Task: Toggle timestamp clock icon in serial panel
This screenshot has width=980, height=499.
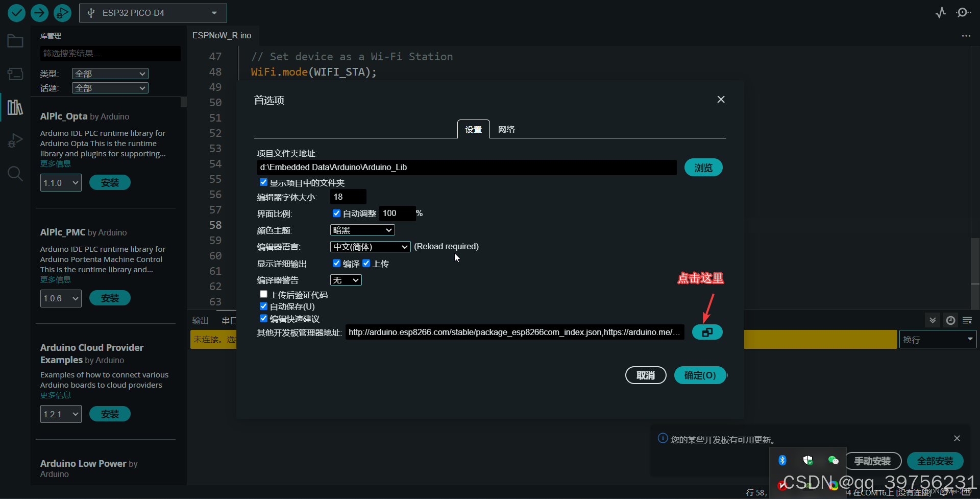Action: tap(950, 320)
